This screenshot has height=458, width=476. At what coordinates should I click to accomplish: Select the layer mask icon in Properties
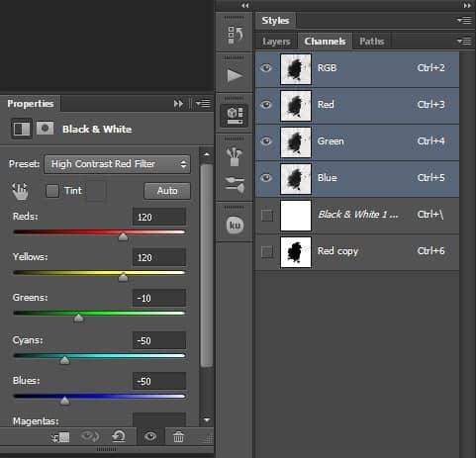(45, 129)
